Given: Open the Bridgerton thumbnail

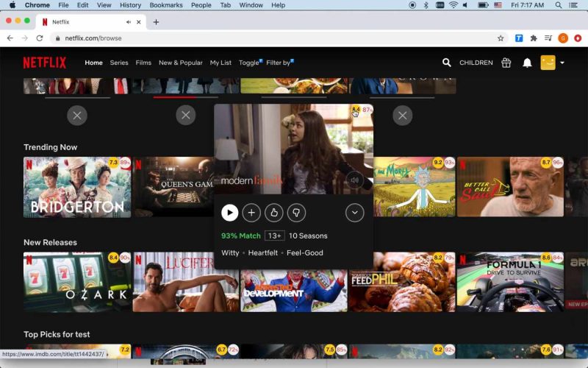Looking at the screenshot, I should coord(77,187).
